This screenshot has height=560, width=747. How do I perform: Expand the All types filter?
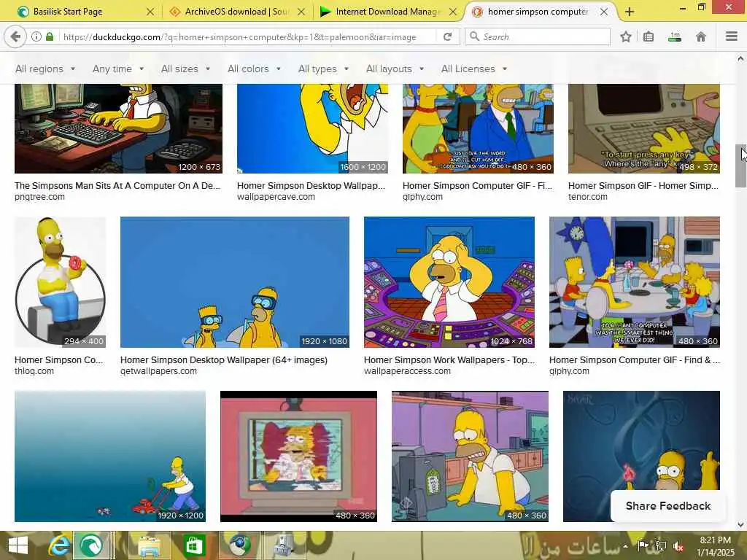click(323, 69)
